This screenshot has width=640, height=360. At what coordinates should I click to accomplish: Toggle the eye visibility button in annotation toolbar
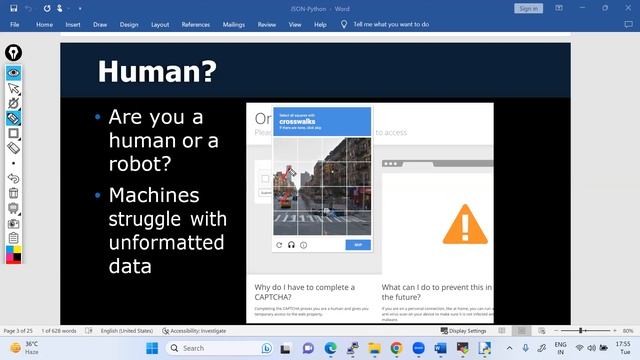(x=13, y=73)
